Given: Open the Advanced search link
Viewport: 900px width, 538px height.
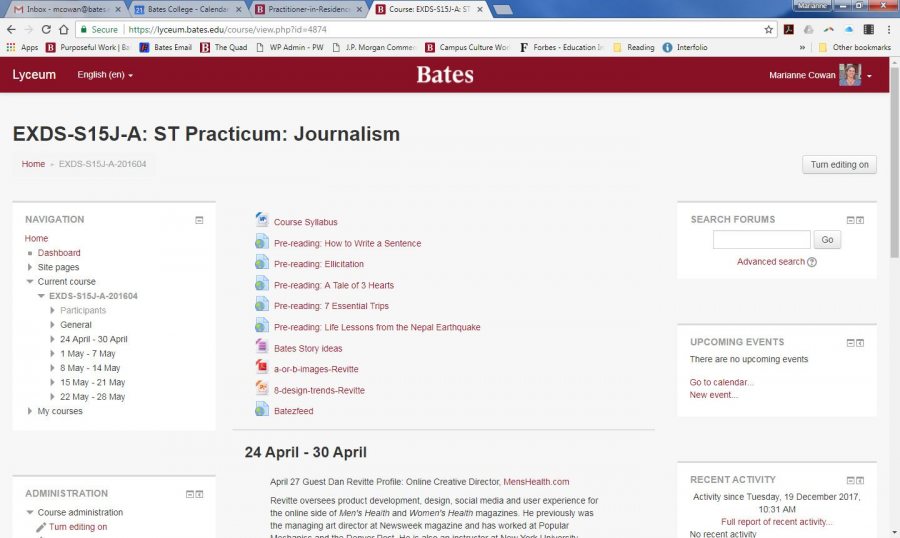Looking at the screenshot, I should click(x=771, y=262).
